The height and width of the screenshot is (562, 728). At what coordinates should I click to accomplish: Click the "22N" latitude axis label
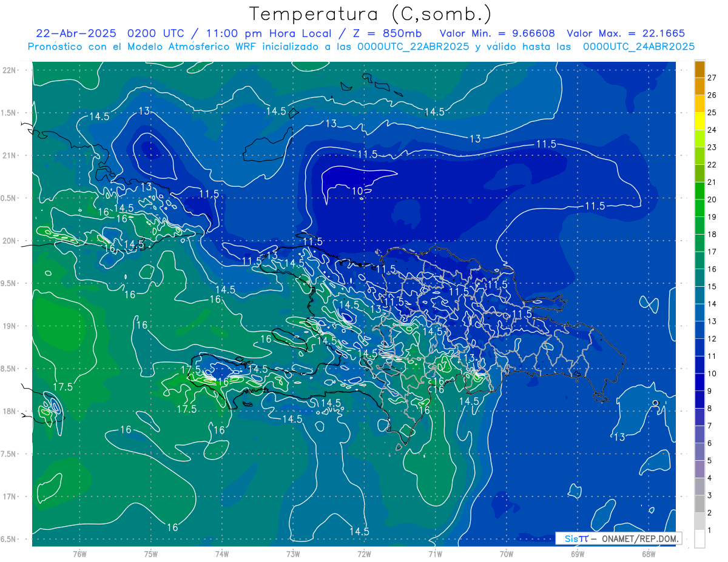9,70
